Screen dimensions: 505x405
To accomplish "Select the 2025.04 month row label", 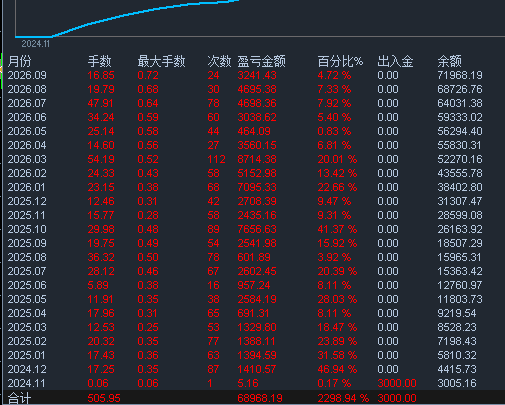I will click(x=27, y=313).
